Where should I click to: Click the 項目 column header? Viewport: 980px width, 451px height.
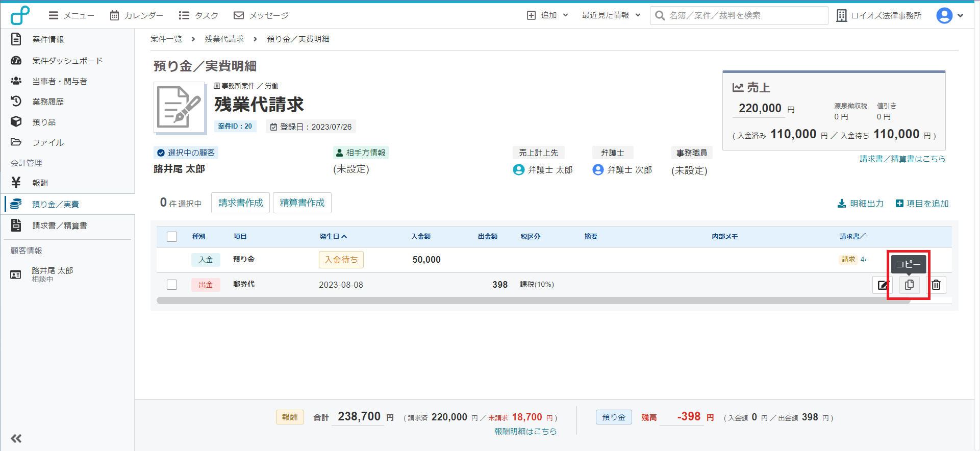[240, 237]
